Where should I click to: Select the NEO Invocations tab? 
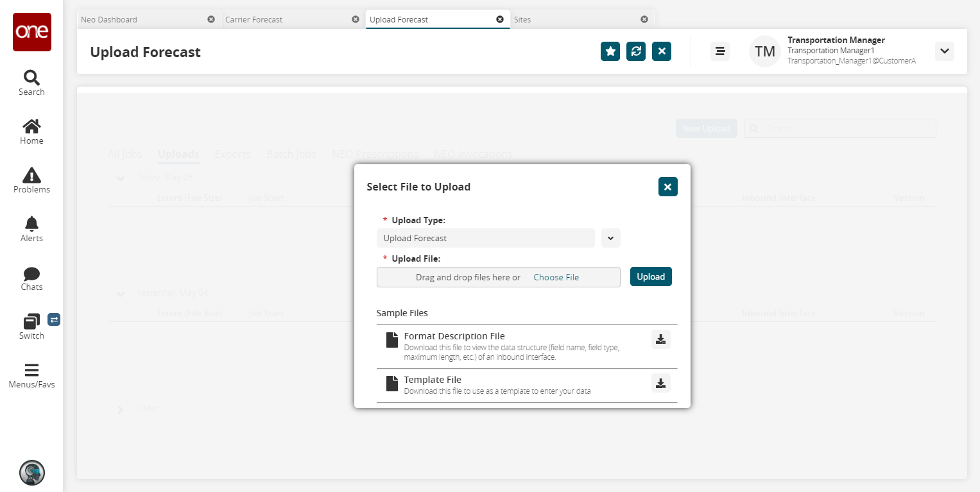point(473,154)
